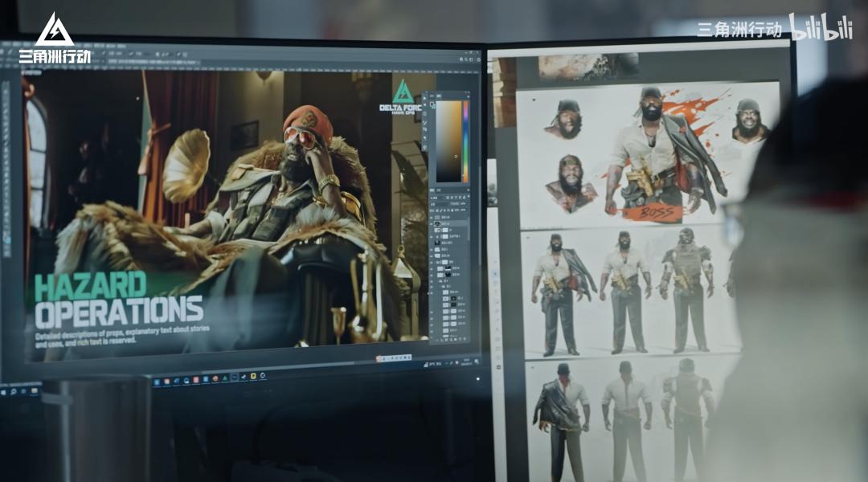Screen dimensions: 868x482
Task: Select the Layers panel tab
Action: click(x=438, y=191)
